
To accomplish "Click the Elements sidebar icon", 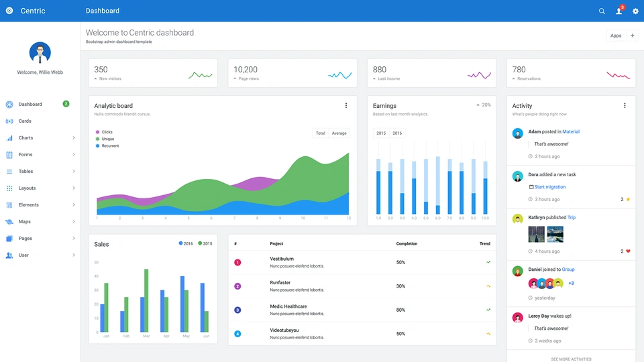I will pyautogui.click(x=9, y=205).
